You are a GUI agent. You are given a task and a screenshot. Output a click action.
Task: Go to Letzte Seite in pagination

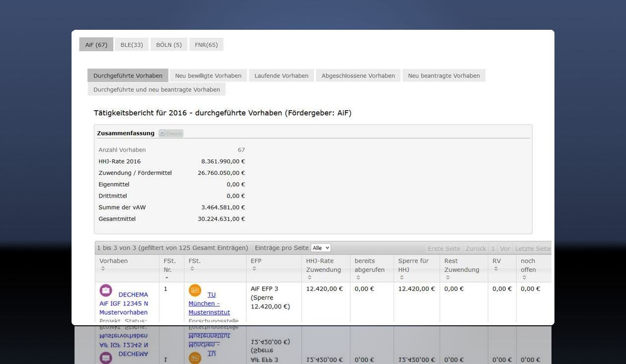[x=533, y=248]
